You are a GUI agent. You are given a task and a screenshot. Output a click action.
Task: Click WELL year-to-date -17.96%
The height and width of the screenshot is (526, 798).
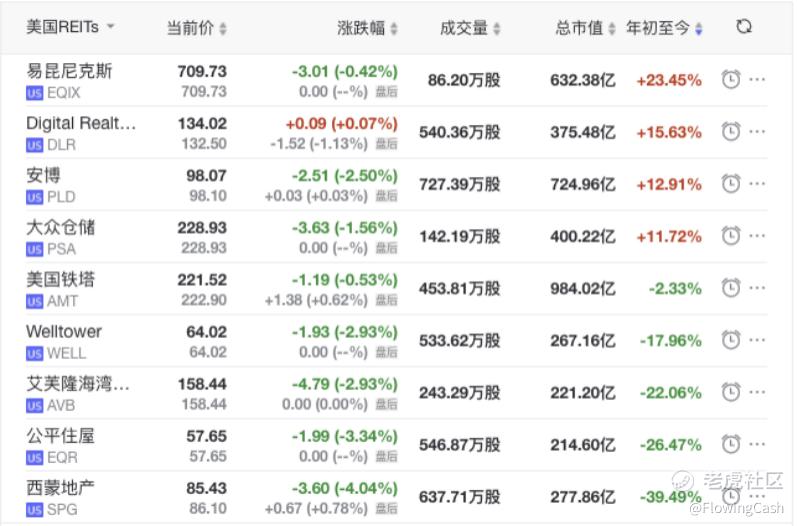(x=671, y=341)
